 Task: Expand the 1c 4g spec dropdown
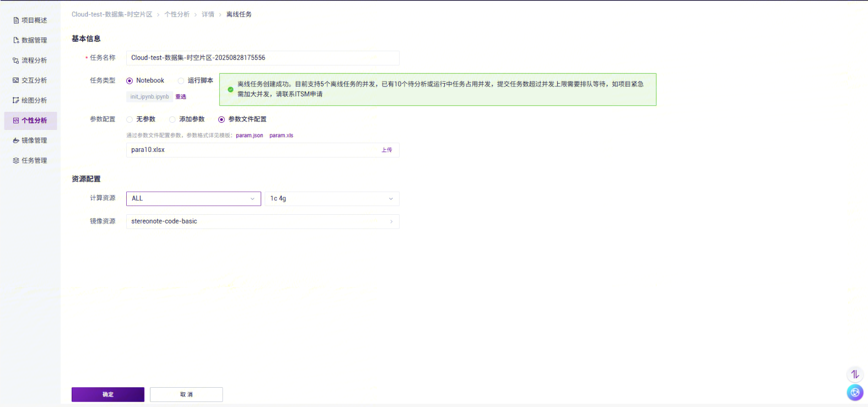coord(331,199)
